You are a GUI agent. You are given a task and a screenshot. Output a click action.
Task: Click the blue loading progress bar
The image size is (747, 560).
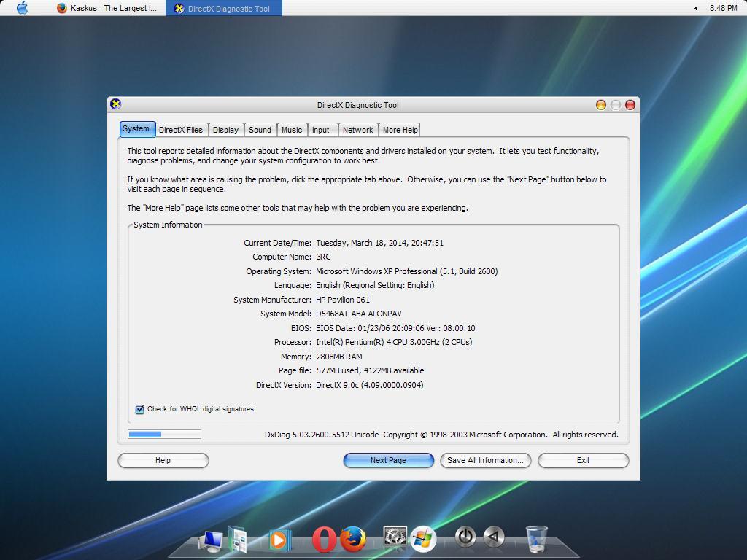(x=164, y=434)
